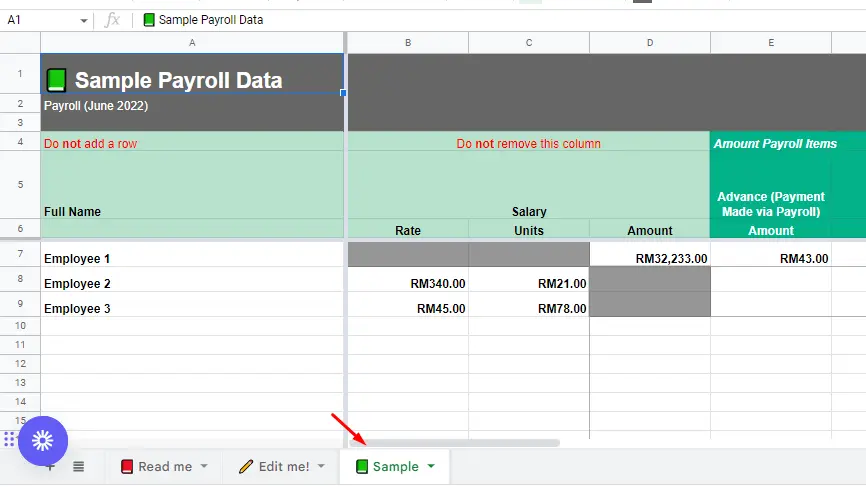866x488 pixels.
Task: Open the Sample tab dropdown arrow
Action: tap(431, 466)
